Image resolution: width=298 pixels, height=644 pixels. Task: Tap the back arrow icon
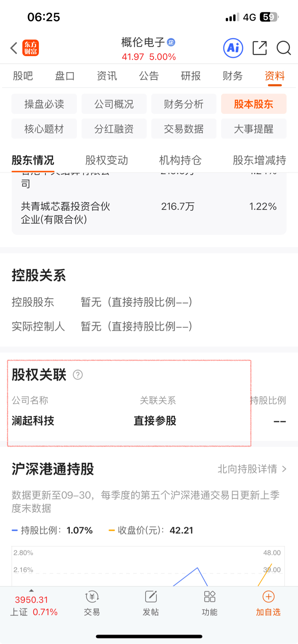pyautogui.click(x=14, y=48)
